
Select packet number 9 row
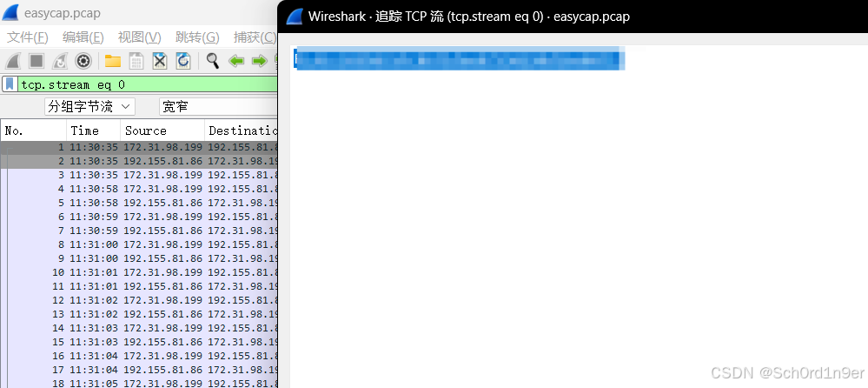[139, 258]
